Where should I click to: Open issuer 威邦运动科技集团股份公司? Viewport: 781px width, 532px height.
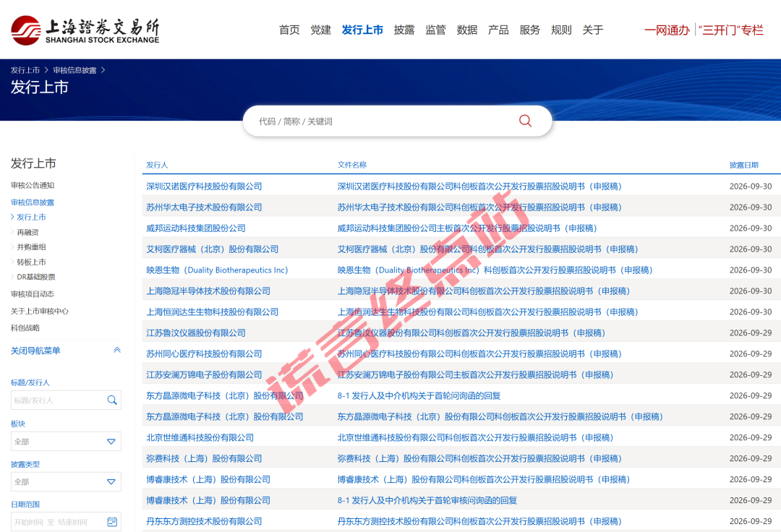click(196, 228)
